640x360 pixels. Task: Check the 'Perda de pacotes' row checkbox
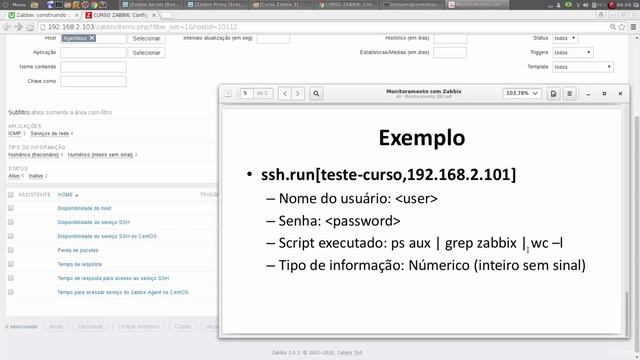coord(11,250)
